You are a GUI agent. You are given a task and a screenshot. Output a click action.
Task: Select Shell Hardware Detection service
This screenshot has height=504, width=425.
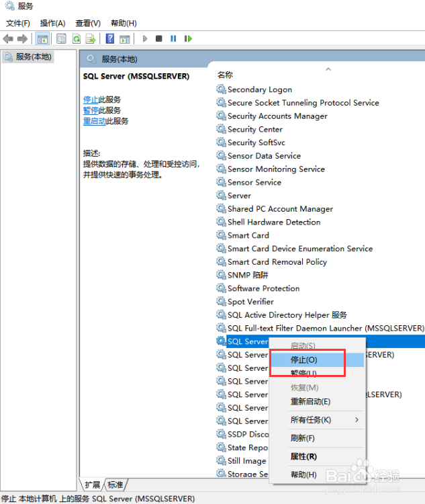click(274, 222)
